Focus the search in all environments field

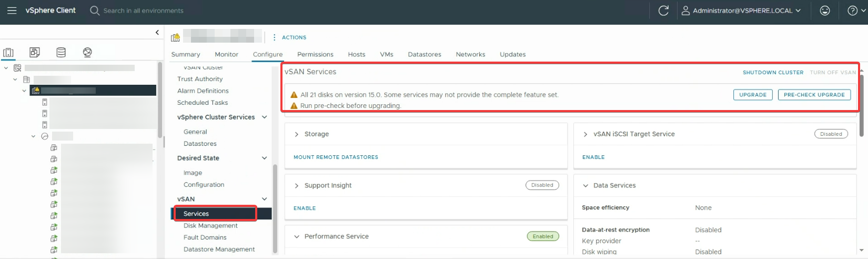143,11
